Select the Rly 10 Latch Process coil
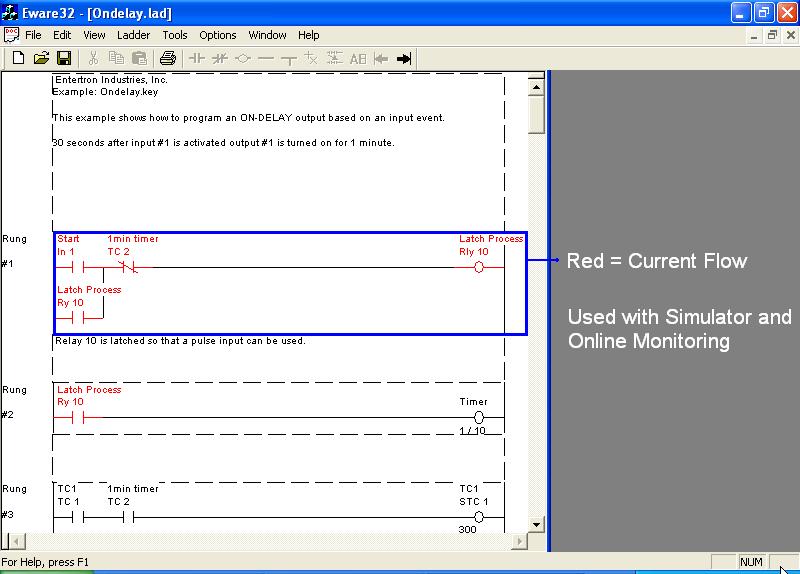800x574 pixels. pyautogui.click(x=479, y=267)
